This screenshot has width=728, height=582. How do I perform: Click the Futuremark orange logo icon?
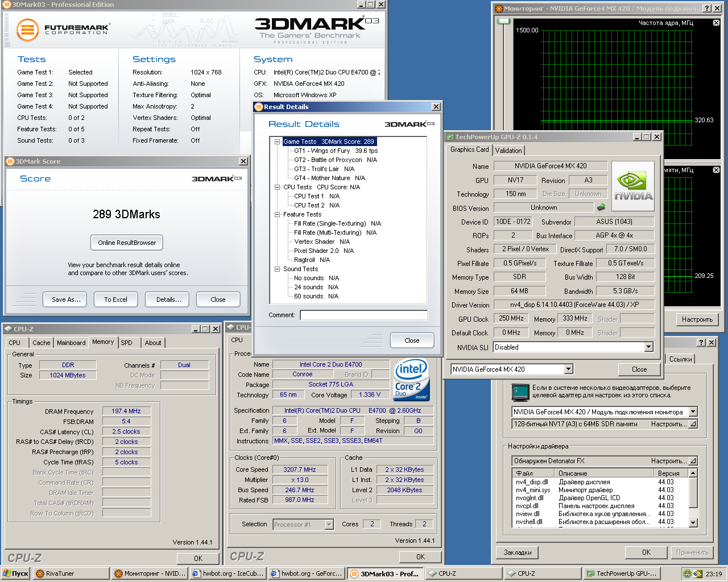pos(27,30)
